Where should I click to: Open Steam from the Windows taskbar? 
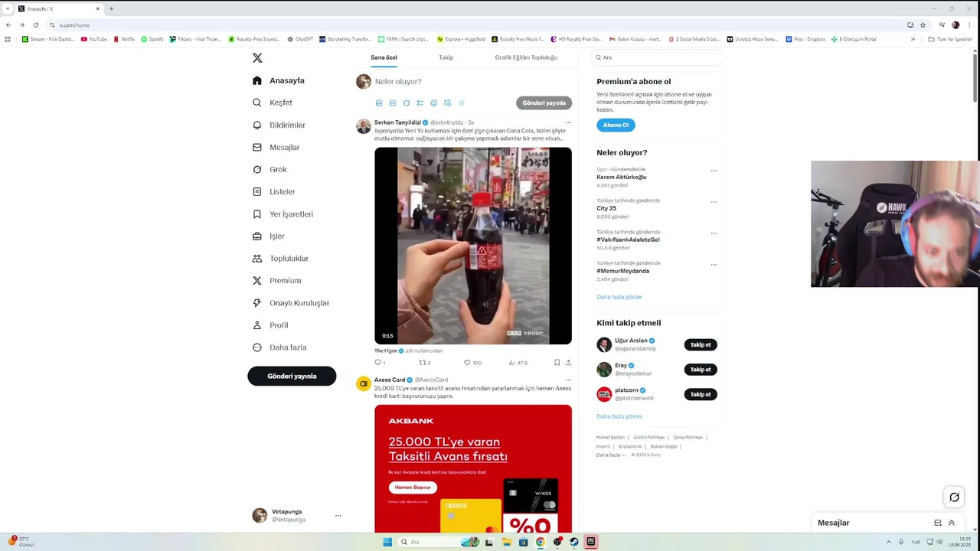pyautogui.click(x=573, y=542)
